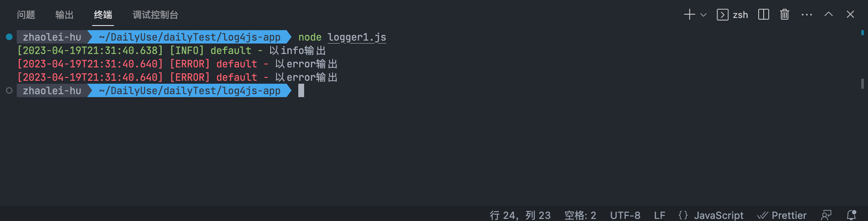Close the terminal panel

click(x=850, y=15)
